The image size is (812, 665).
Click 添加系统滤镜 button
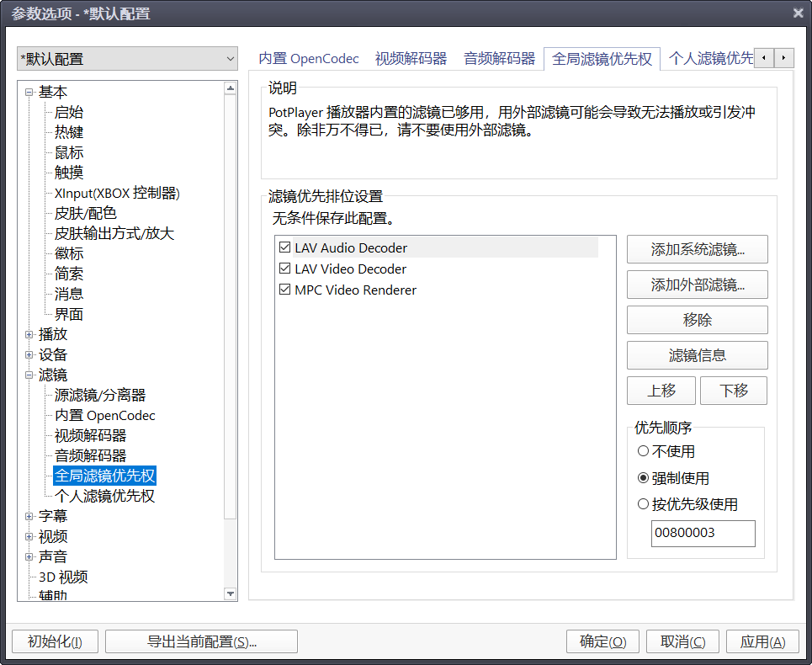tap(697, 250)
